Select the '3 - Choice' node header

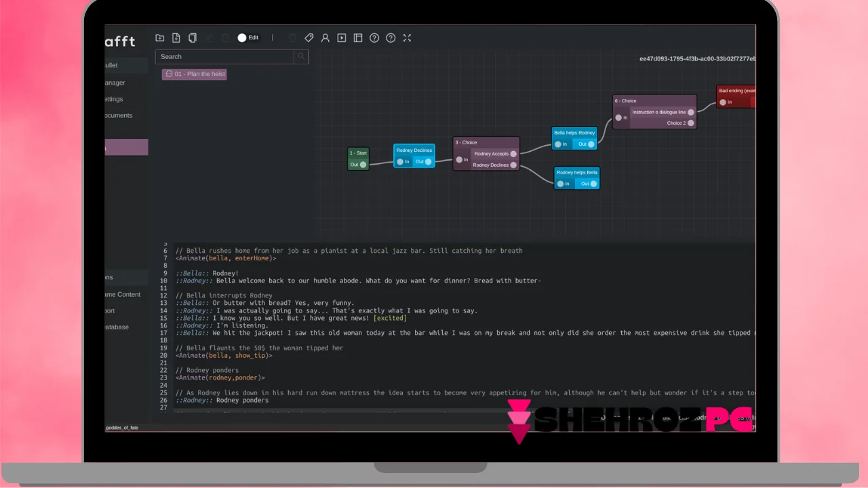tap(486, 142)
